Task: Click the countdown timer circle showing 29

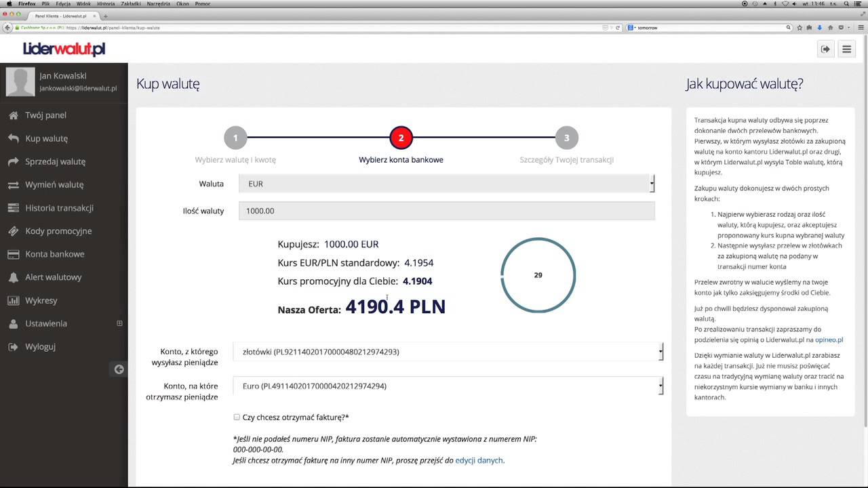Action: click(x=538, y=275)
